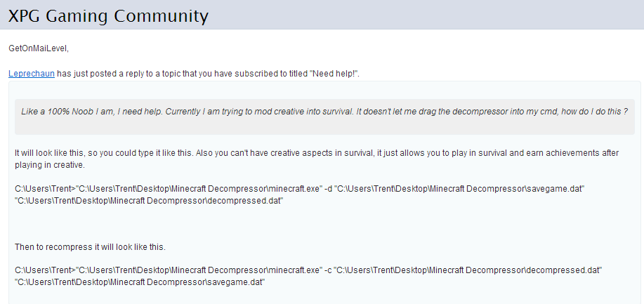This screenshot has width=644, height=304.
Task: Click the -d flag in the command
Action: (x=329, y=190)
